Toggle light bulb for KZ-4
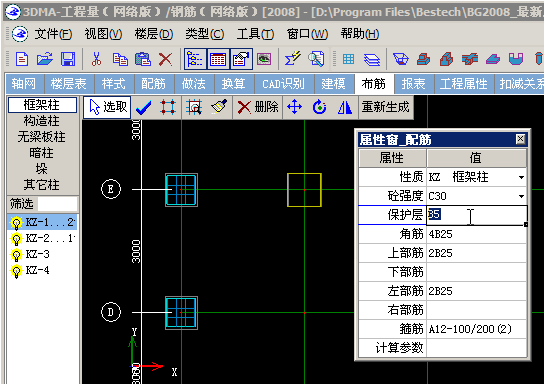The image size is (544, 384). point(16,271)
